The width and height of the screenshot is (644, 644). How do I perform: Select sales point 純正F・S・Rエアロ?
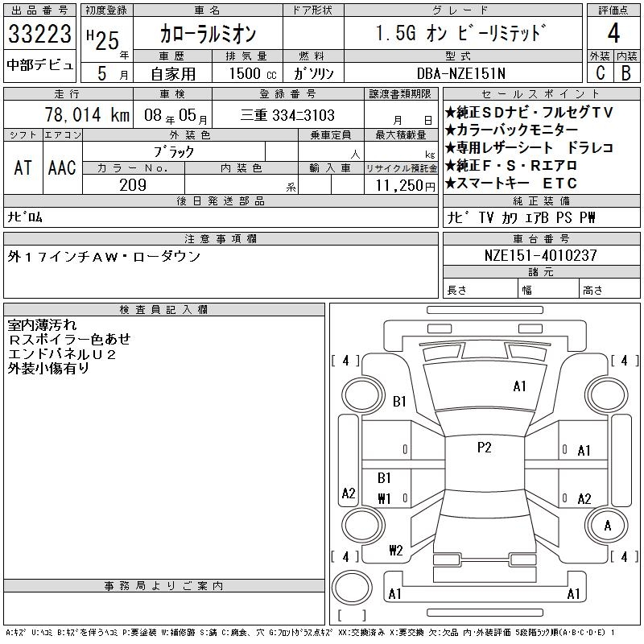coord(511,165)
